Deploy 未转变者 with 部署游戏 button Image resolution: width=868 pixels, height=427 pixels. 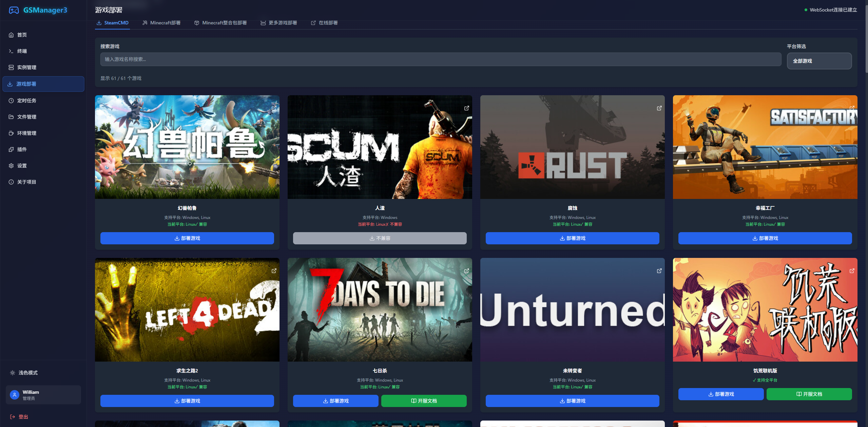pyautogui.click(x=573, y=401)
